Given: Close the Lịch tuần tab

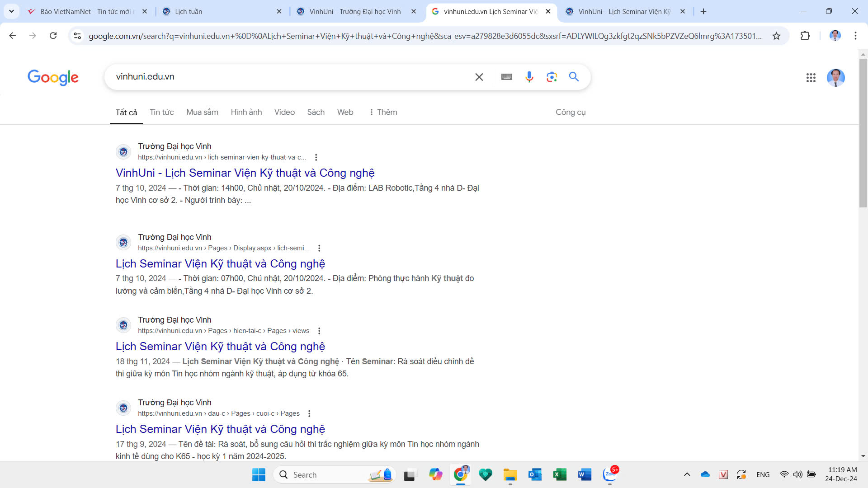Looking at the screenshot, I should pos(279,11).
